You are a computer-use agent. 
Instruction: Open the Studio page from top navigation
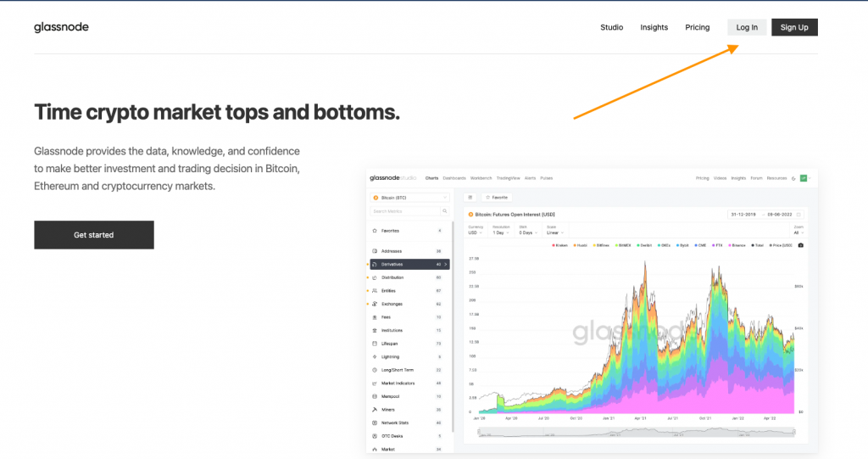point(612,27)
